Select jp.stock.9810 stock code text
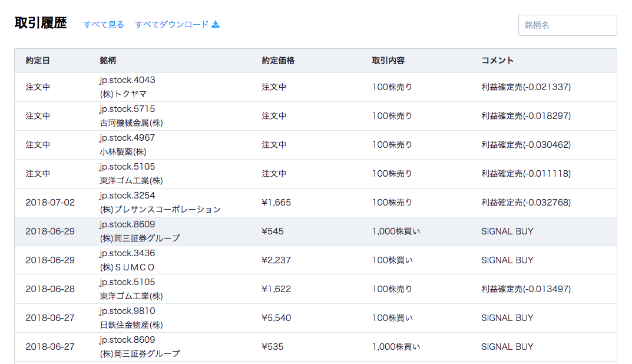 tap(127, 311)
